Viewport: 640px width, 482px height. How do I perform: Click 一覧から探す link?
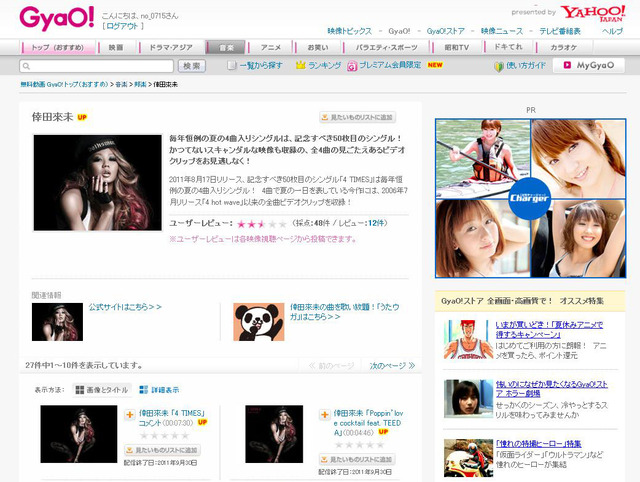[x=261, y=65]
